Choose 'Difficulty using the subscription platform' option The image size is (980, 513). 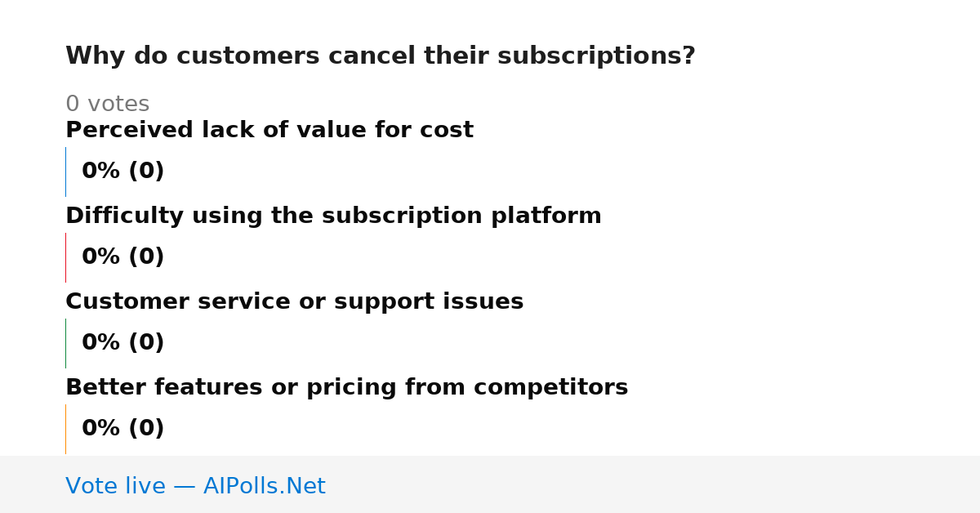(333, 216)
